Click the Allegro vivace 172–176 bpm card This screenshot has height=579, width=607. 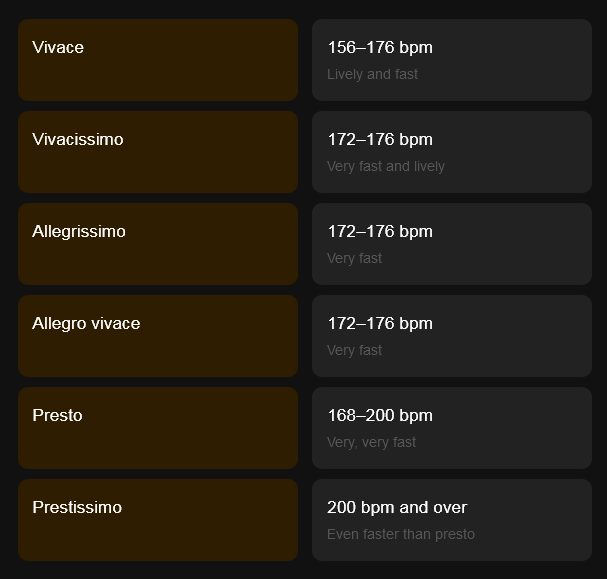452,336
